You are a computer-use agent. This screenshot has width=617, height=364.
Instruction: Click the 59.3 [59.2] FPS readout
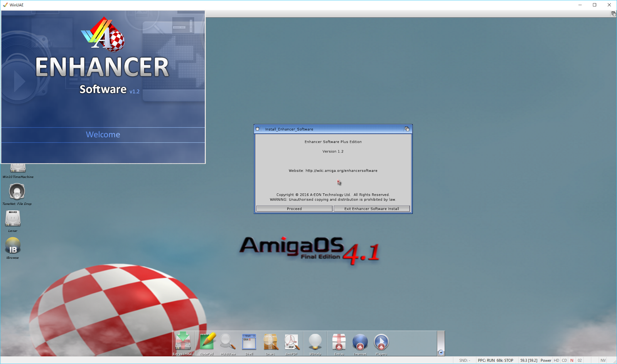click(x=529, y=361)
